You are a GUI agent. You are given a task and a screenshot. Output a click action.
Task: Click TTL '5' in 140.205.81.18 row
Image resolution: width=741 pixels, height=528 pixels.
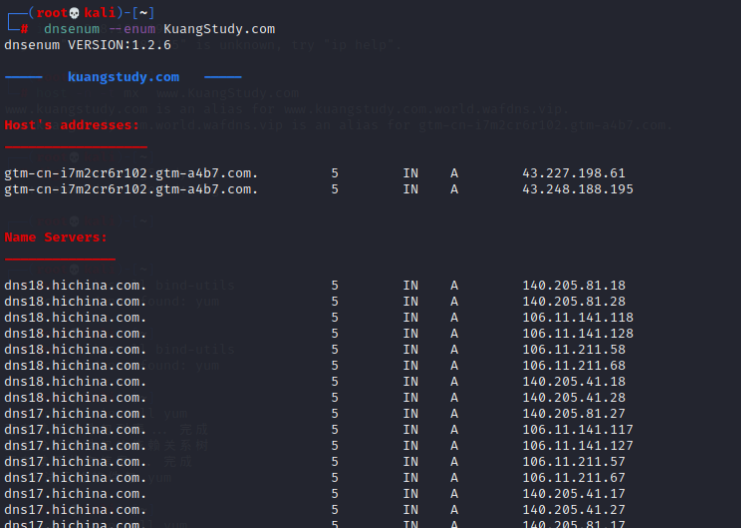335,286
